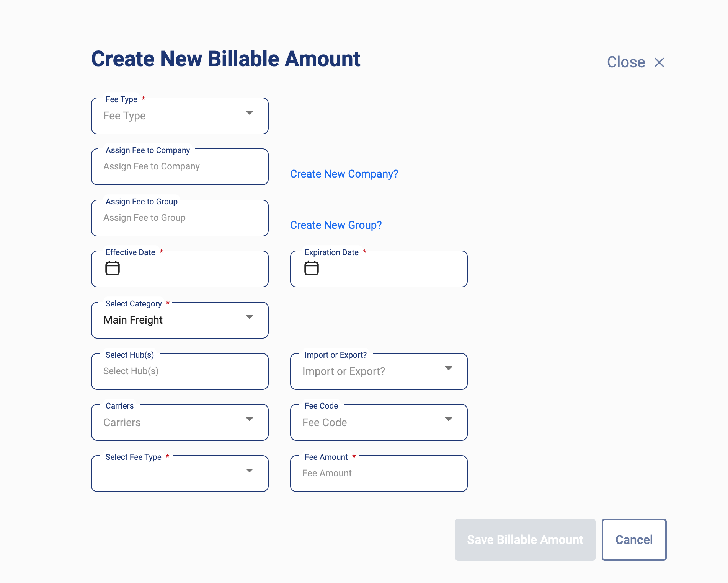Follow the Create New Group link
Viewport: 728px width, 583px height.
point(336,225)
